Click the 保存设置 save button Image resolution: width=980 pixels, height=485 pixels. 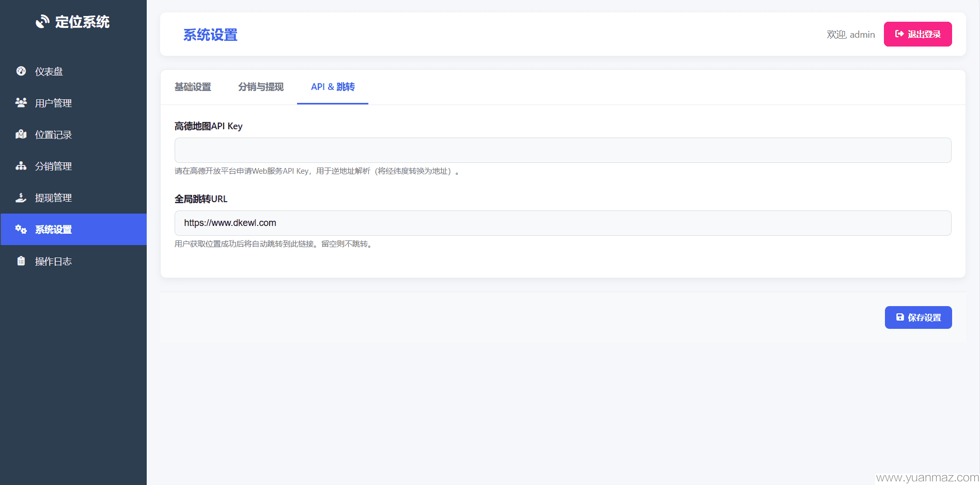[x=918, y=317]
